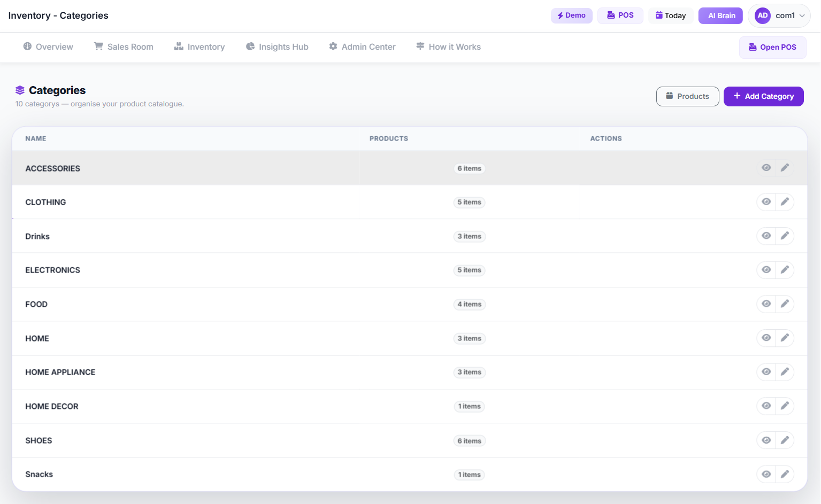The image size is (821, 504).
Task: Select the Drinks category name
Action: pos(37,236)
